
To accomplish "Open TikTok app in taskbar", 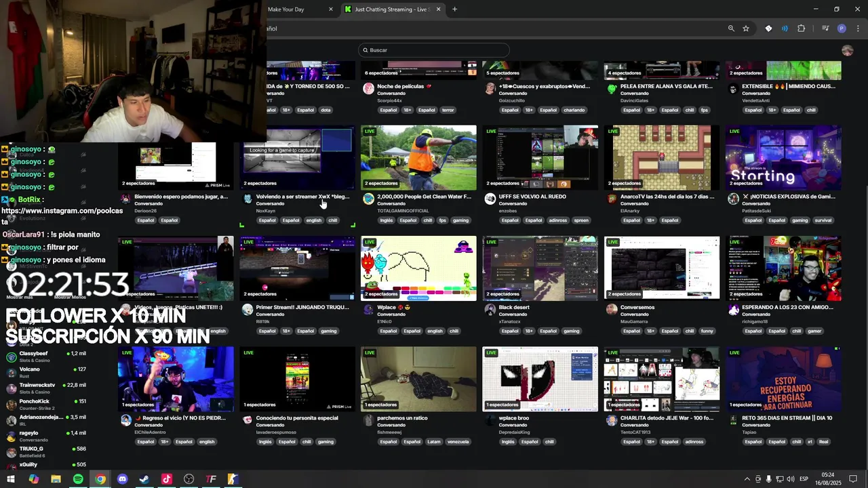I will (167, 479).
